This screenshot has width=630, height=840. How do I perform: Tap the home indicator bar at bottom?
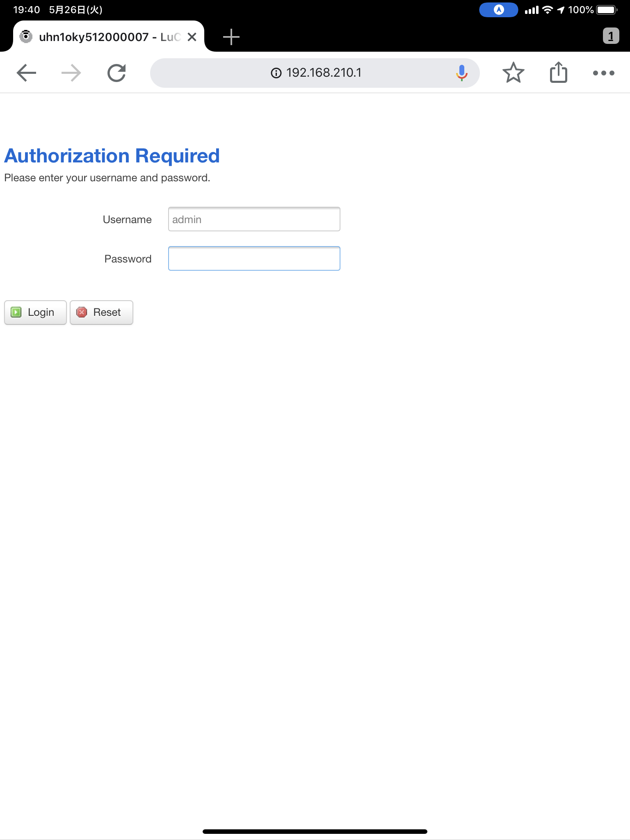click(315, 831)
